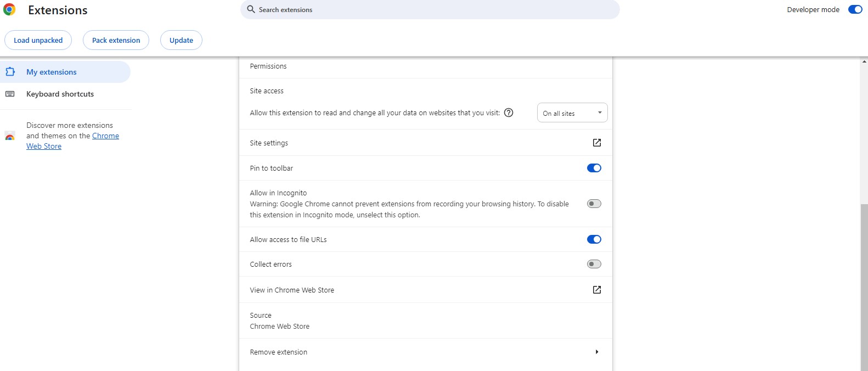Enable the Allow in Incognito toggle
The width and height of the screenshot is (868, 371).
(x=594, y=204)
